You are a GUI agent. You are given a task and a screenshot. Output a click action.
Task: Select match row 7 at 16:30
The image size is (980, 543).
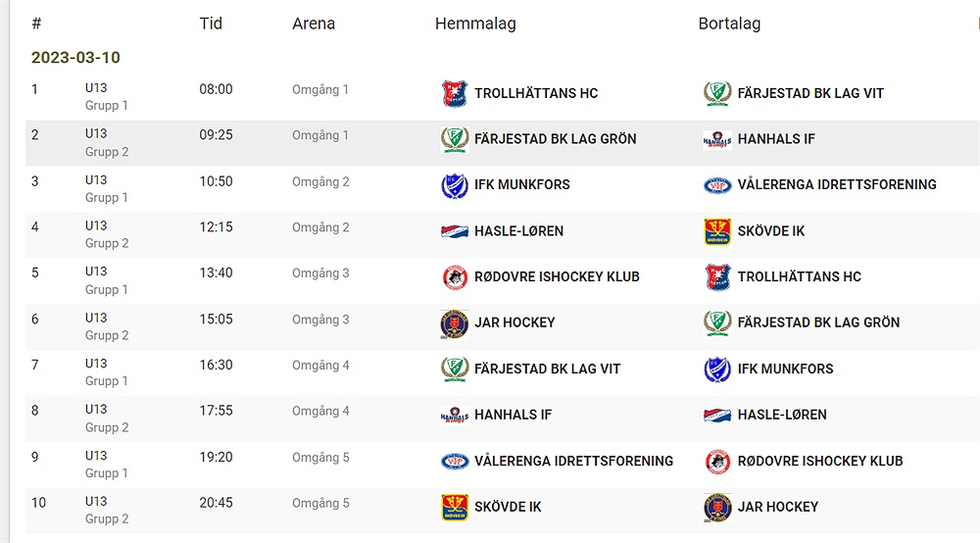click(503, 373)
